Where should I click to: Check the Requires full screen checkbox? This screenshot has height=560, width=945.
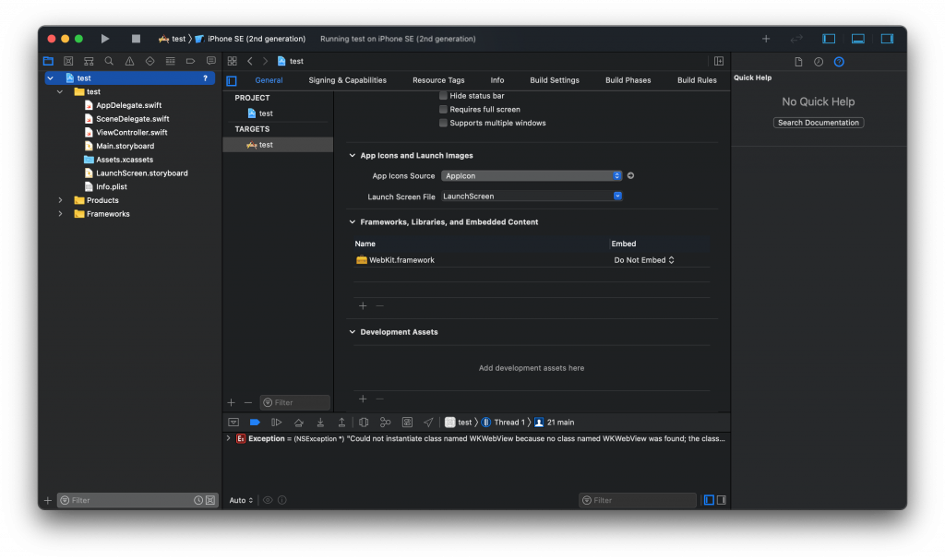(x=444, y=109)
